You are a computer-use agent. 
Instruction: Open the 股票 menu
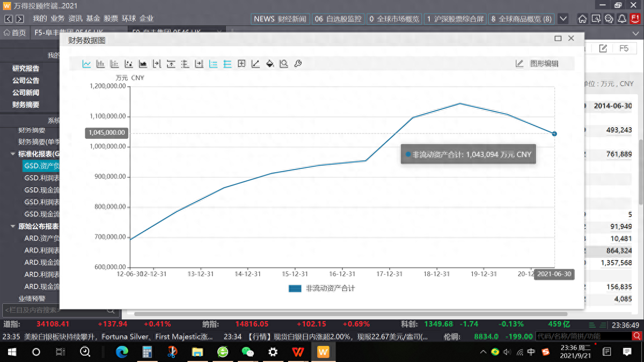coord(111,18)
